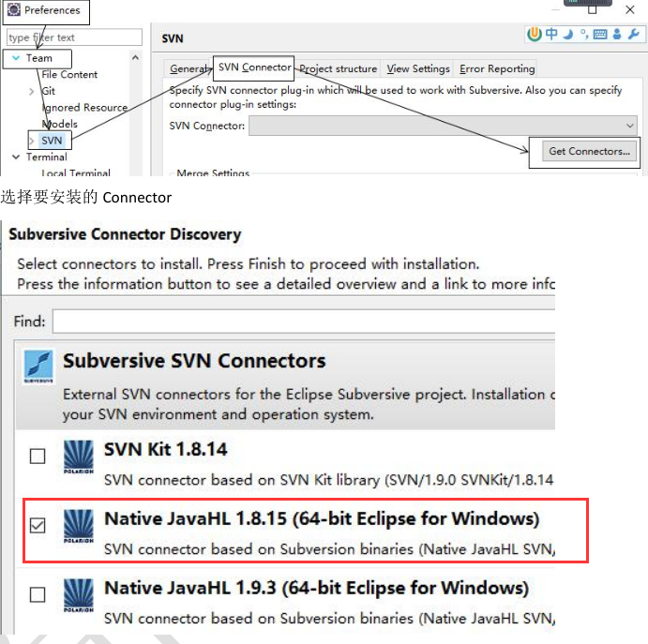
Task: Maximize the Preferences window
Action: 593,9
